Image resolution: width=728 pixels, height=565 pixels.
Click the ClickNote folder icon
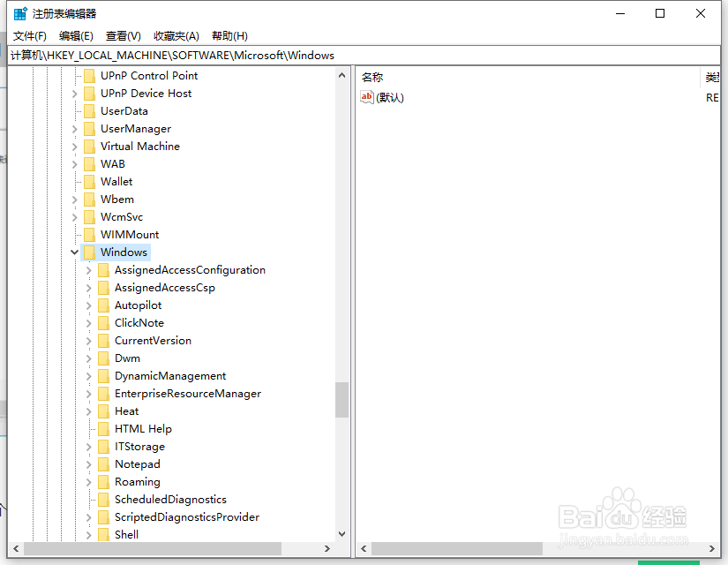point(104,323)
